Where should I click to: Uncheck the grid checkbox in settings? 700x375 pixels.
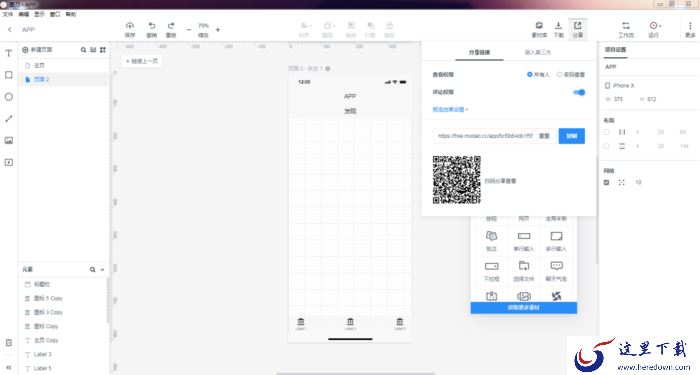pyautogui.click(x=606, y=183)
